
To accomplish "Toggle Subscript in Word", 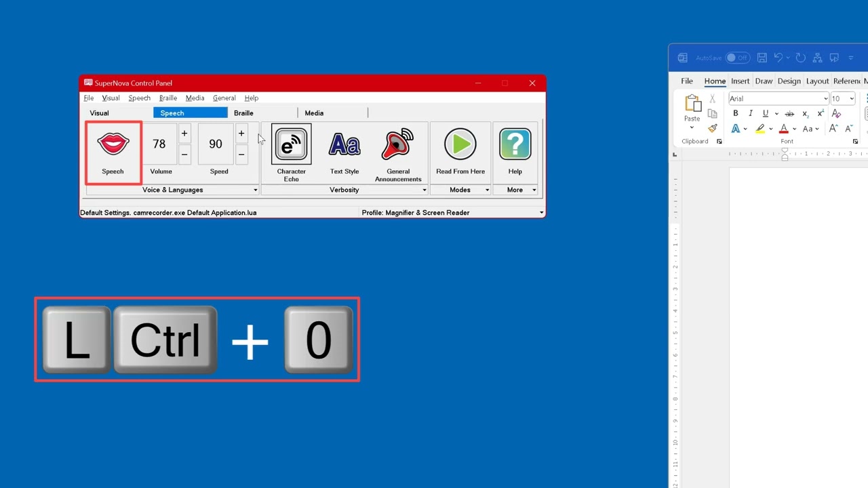I will pyautogui.click(x=805, y=114).
